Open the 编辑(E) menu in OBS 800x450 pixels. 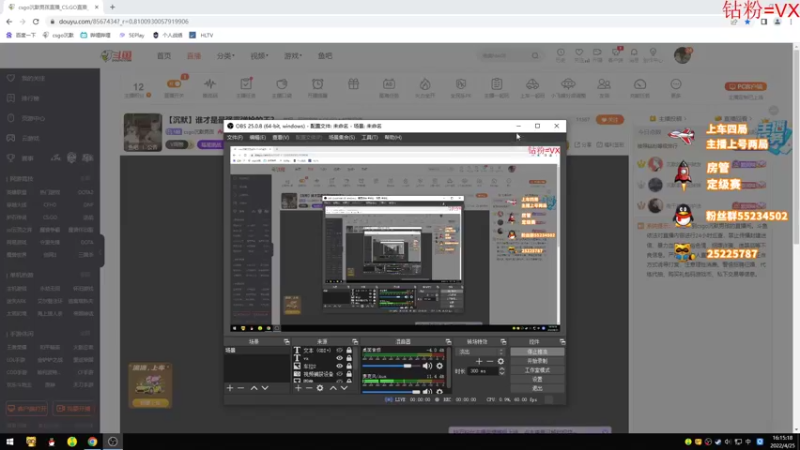pos(257,137)
